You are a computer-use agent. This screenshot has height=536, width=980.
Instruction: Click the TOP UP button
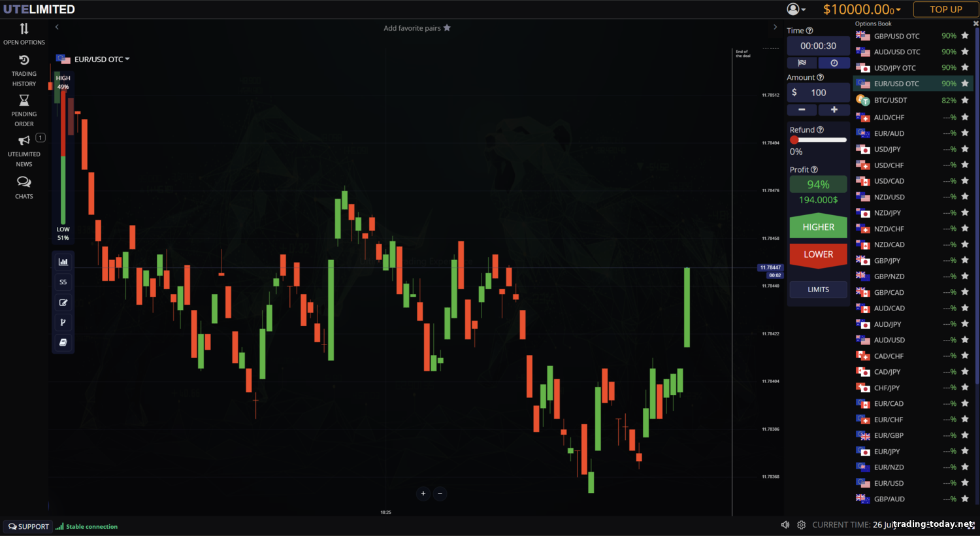945,9
